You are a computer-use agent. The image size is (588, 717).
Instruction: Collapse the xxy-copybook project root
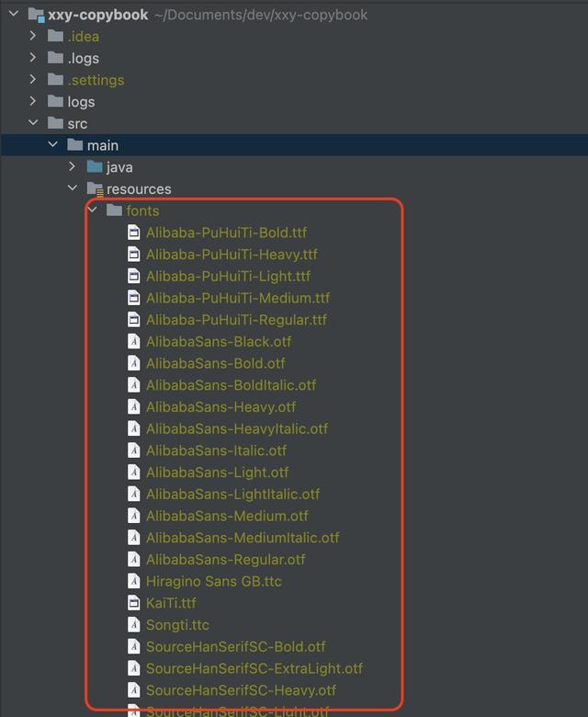[x=14, y=14]
